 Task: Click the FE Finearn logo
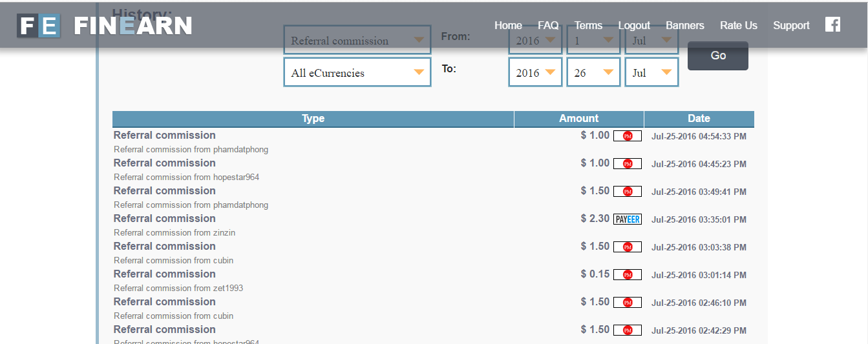tap(105, 26)
